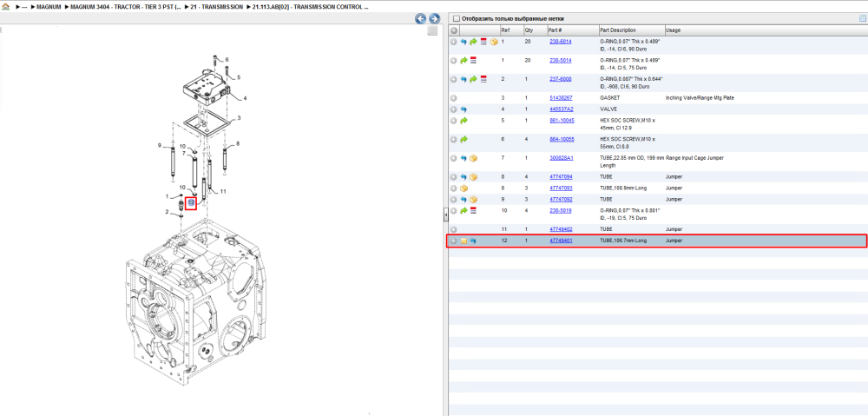Open part number link 51438267
The width and height of the screenshot is (868, 416).
(x=560, y=98)
